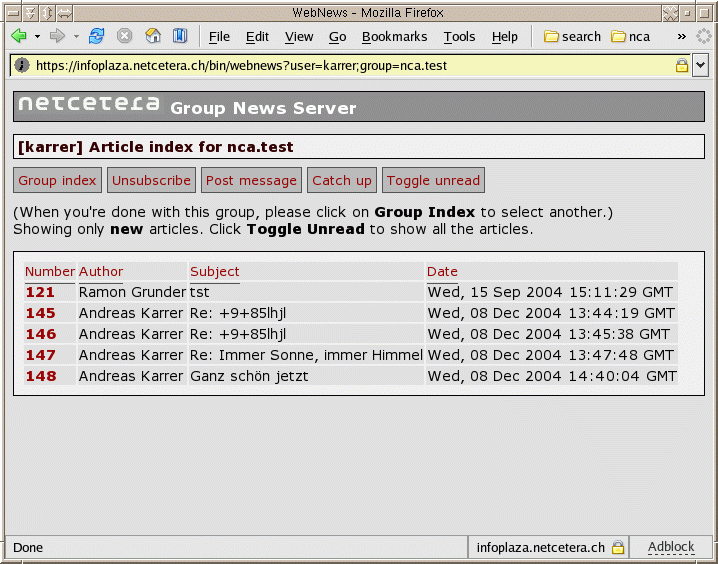Open article number 146

tap(41, 334)
